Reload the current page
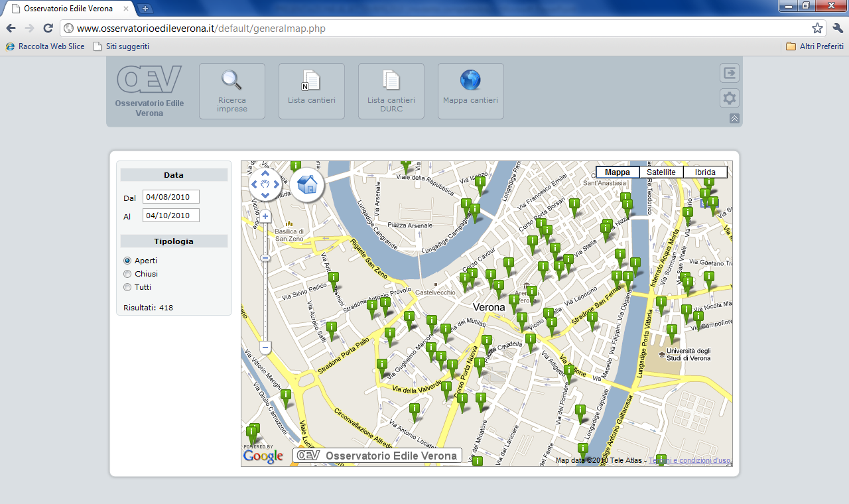Viewport: 849px width, 504px height. [48, 29]
